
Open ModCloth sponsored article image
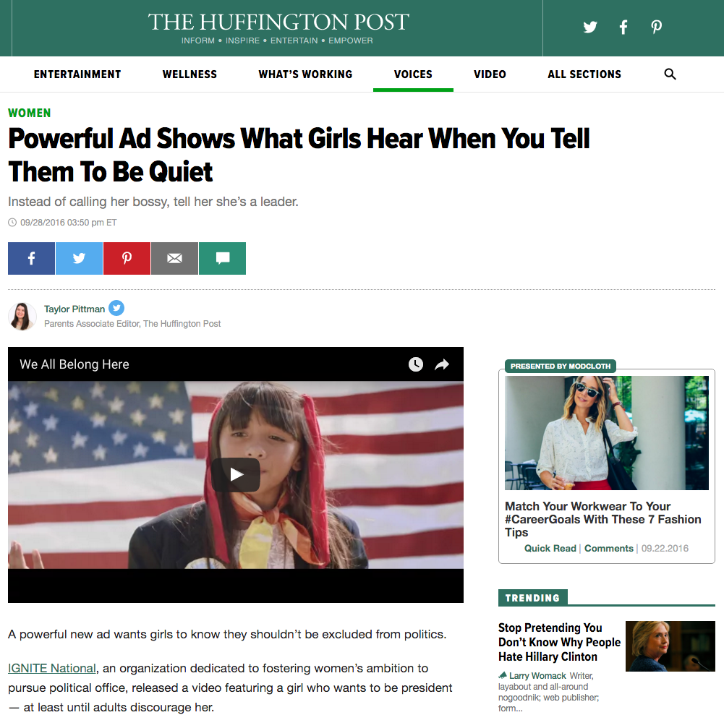tap(607, 433)
